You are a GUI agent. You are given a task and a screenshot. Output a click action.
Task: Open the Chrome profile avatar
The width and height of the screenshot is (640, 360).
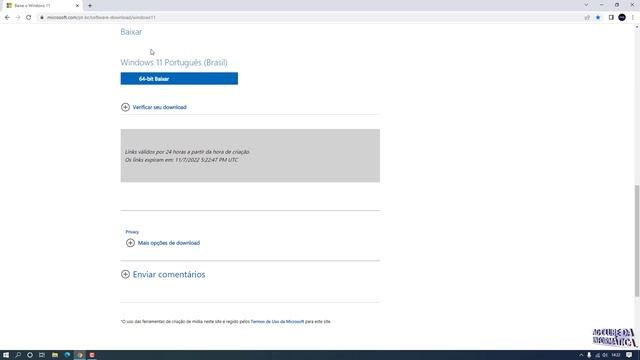[x=622, y=18]
